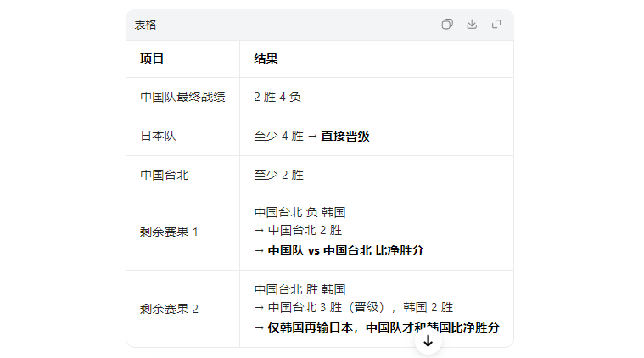Click the 中国台北 负 韩国 text line
This screenshot has height=358, width=644.
[300, 212]
